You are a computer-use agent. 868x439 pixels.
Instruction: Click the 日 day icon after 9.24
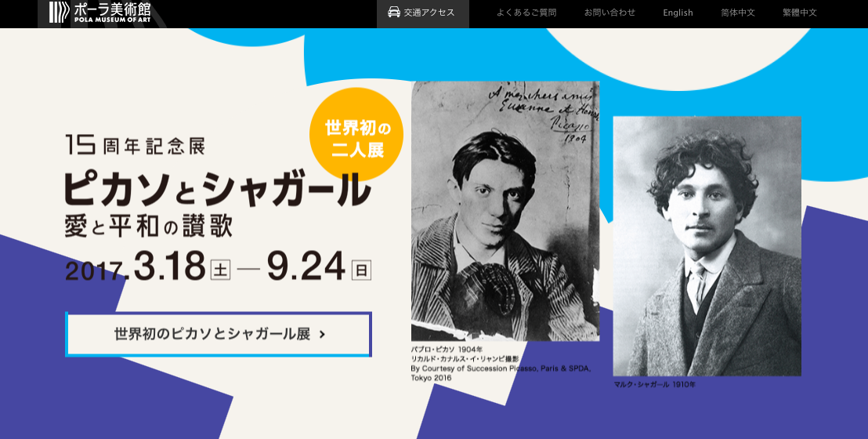pyautogui.click(x=361, y=270)
